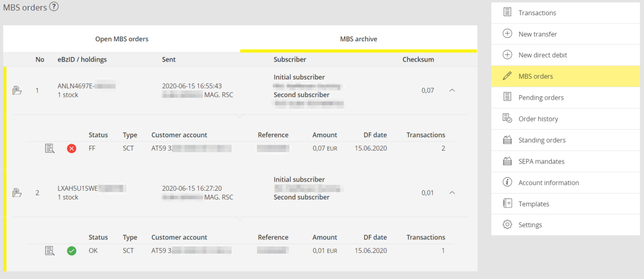
Task: Click the green OK status icon
Action: pyautogui.click(x=71, y=251)
